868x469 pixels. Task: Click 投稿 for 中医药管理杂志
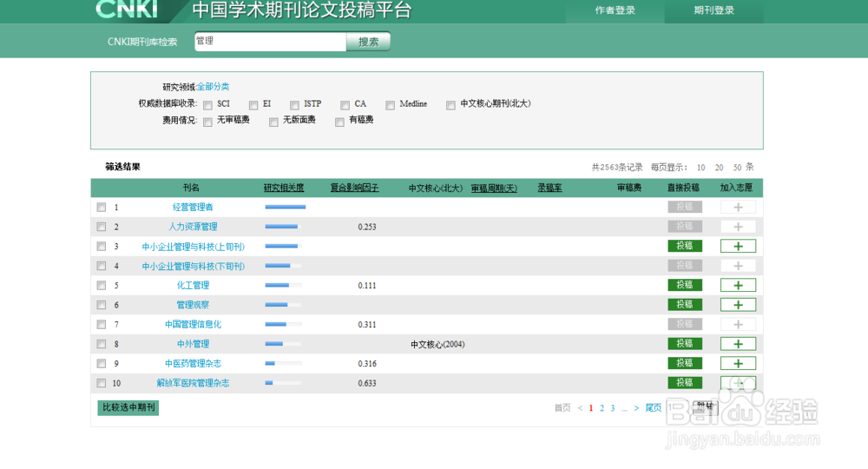[685, 363]
